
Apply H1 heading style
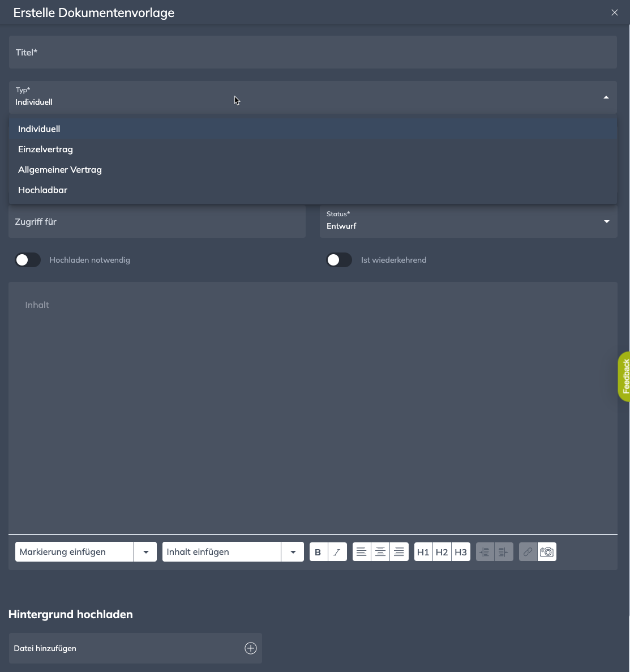click(423, 552)
